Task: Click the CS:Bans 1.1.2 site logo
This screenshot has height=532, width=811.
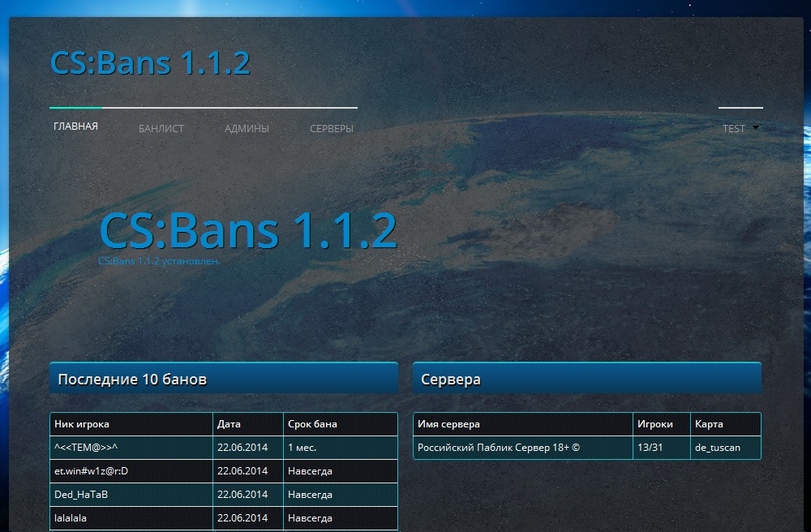Action: tap(150, 63)
